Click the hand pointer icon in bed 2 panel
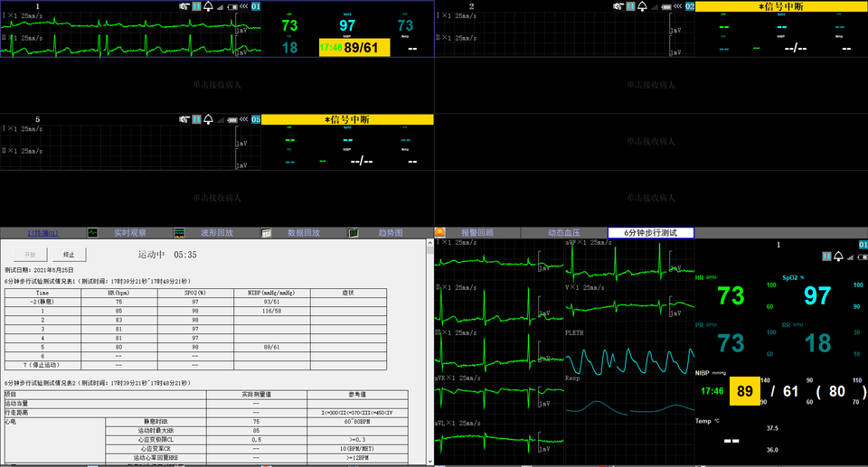This screenshot has width=868, height=467. pos(618,6)
